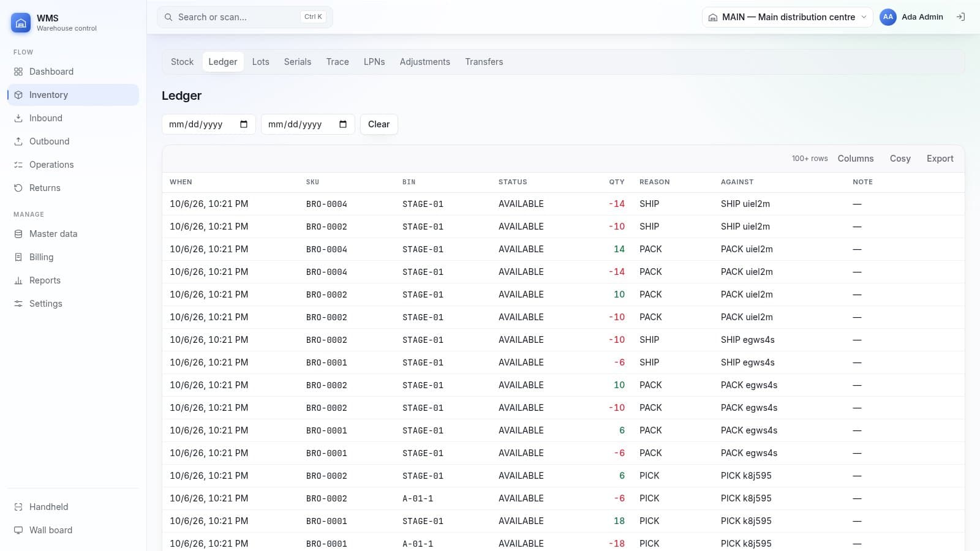
Task: Open the Adjustments tab
Action: [425, 62]
